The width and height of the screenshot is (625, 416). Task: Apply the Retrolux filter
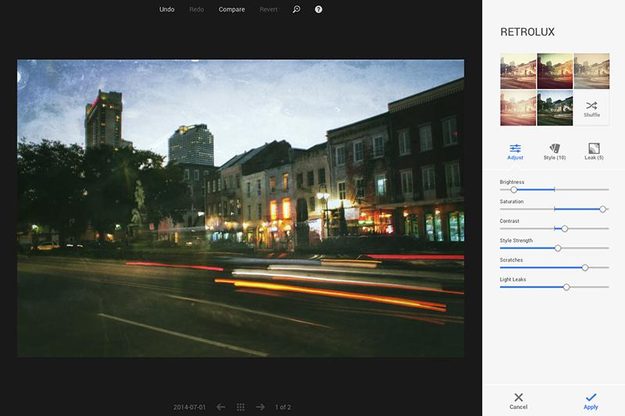tap(591, 401)
